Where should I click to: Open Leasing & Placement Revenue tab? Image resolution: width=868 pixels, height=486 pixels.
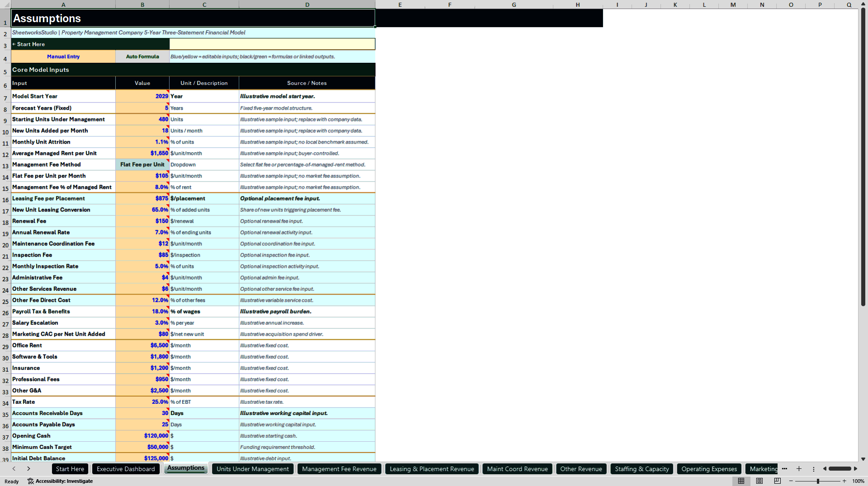[x=432, y=469]
